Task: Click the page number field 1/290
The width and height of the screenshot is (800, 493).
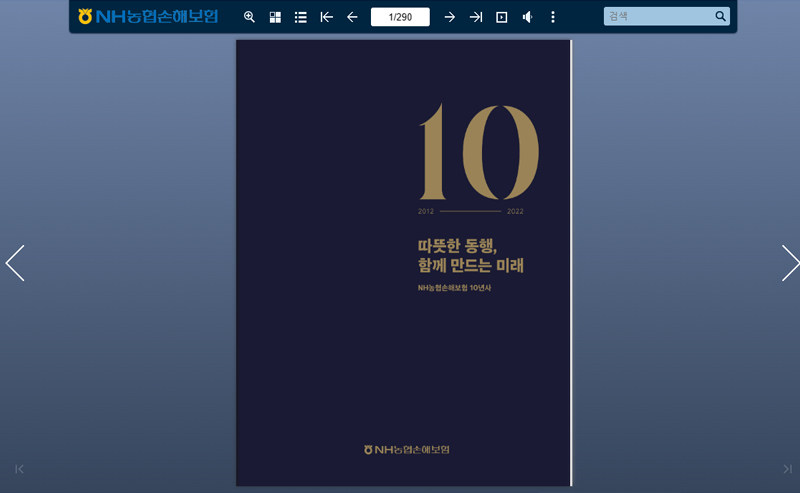Action: pyautogui.click(x=400, y=17)
